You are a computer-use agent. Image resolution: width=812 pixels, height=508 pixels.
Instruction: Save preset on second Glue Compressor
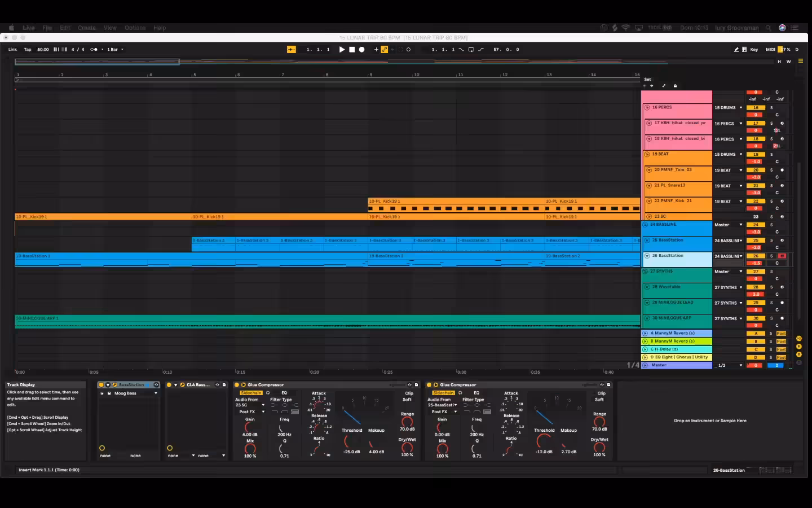point(608,385)
